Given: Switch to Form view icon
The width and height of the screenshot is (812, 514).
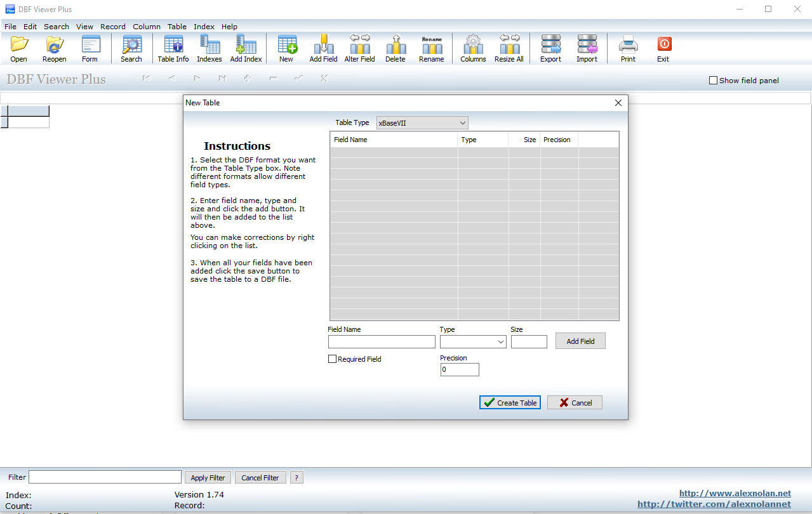Looking at the screenshot, I should (x=90, y=48).
